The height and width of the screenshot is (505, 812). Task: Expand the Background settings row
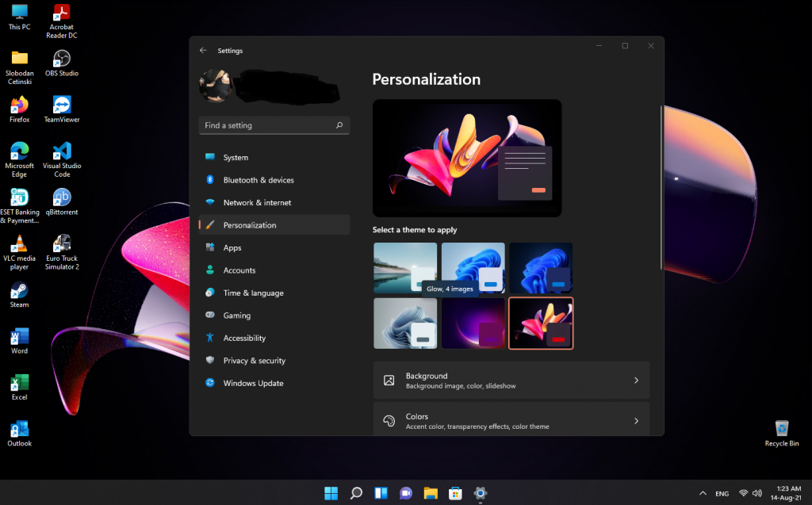(x=511, y=381)
